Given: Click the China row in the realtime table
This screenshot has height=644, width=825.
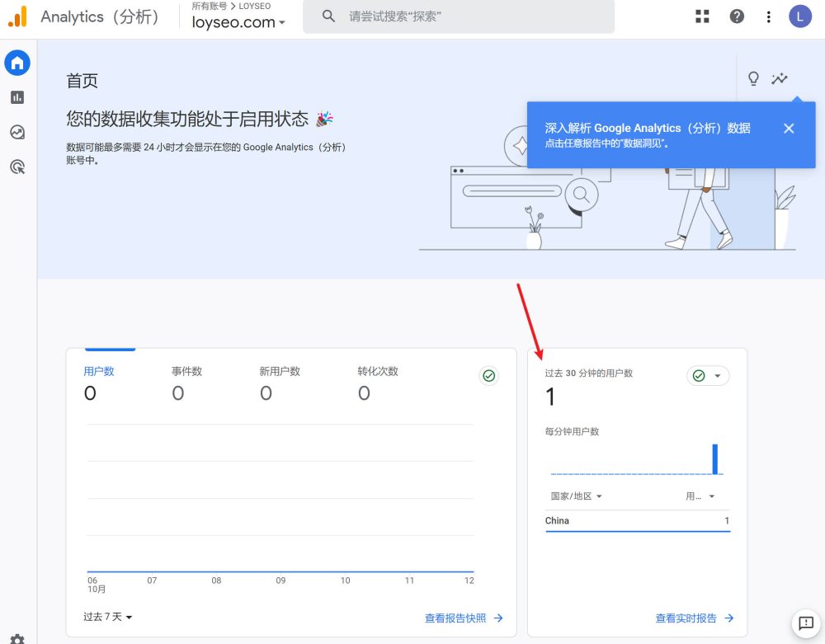Looking at the screenshot, I should (638, 520).
